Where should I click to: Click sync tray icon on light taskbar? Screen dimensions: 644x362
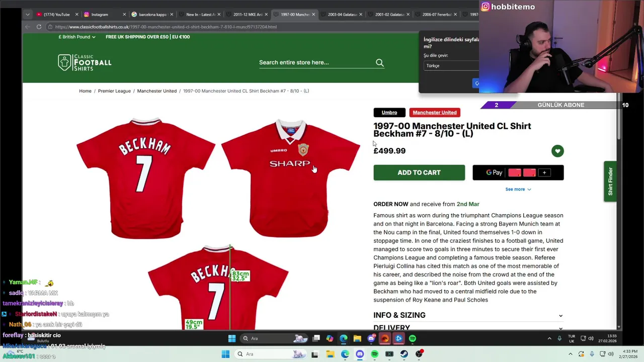point(581,354)
